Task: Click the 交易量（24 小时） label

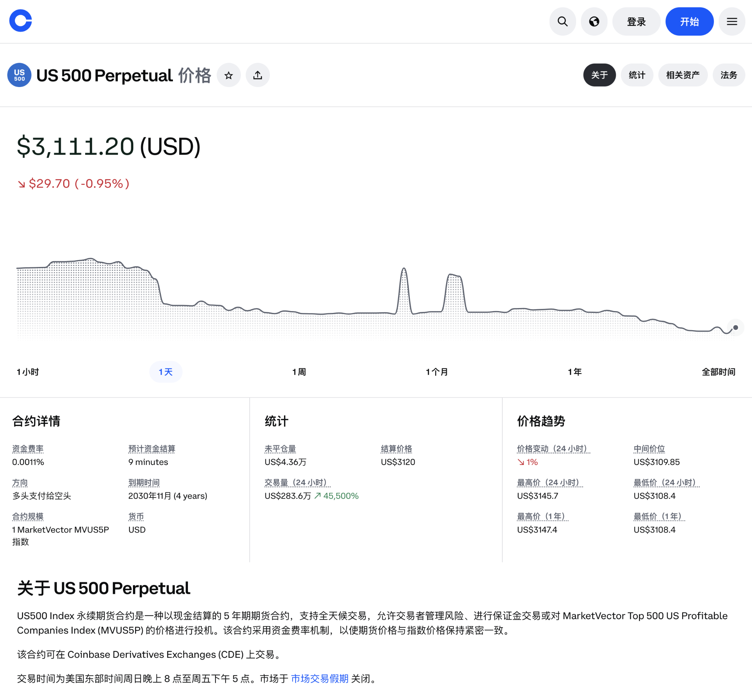Action: [297, 483]
